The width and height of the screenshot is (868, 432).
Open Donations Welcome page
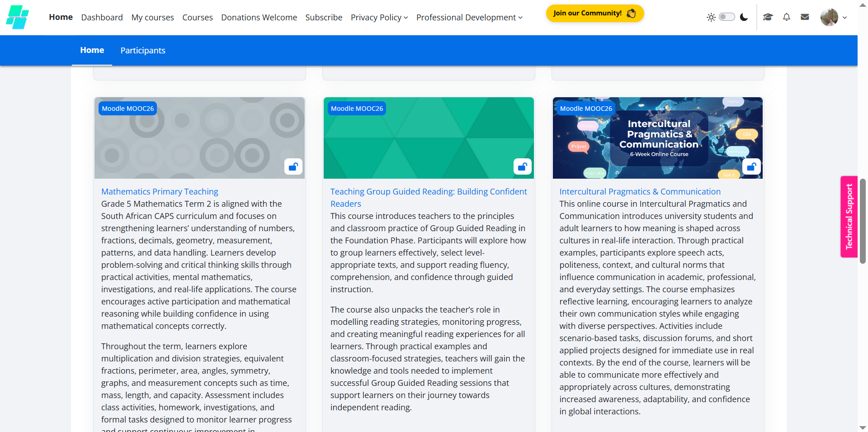point(259,17)
